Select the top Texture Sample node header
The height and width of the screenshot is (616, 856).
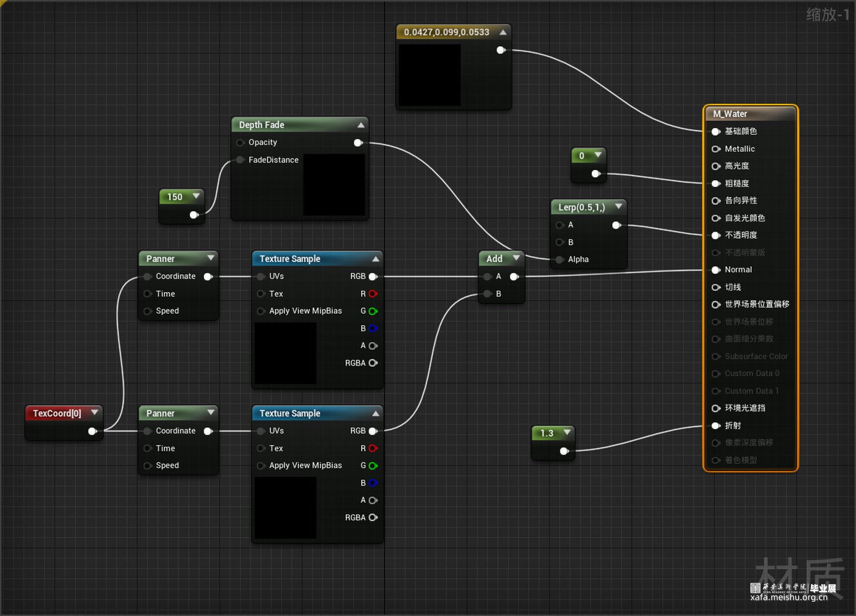(x=290, y=259)
